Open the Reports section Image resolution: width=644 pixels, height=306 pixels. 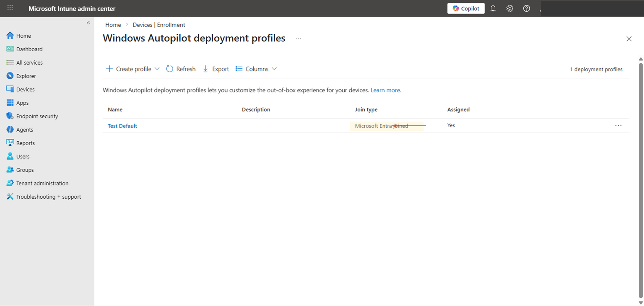click(x=25, y=143)
